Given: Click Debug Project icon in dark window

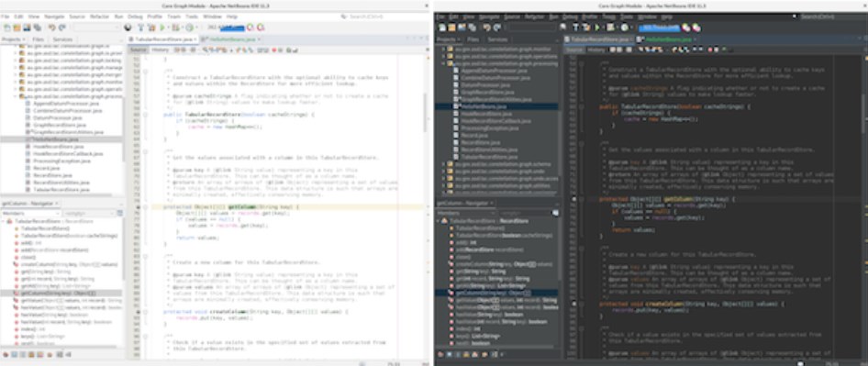Looking at the screenshot, I should [610, 28].
